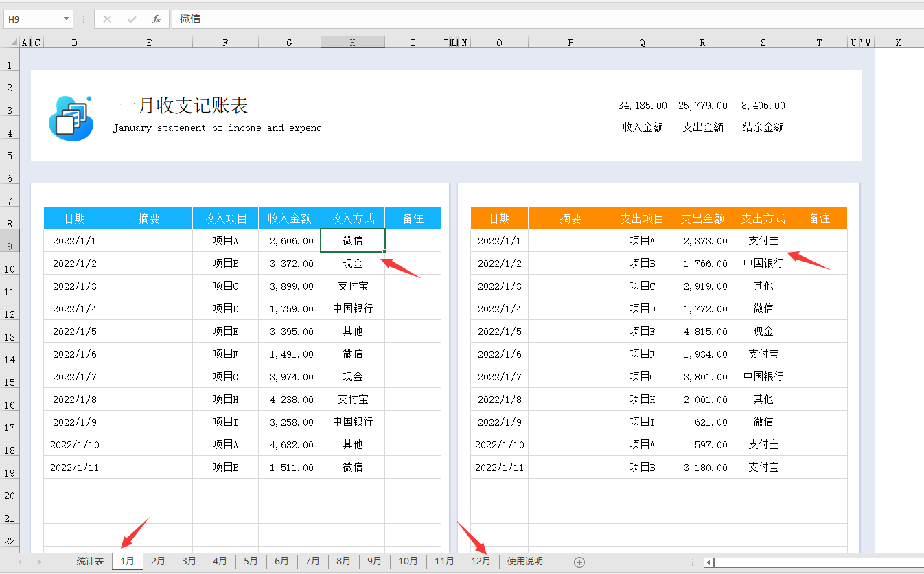
Task: Select row 14 header
Action: pos(10,354)
